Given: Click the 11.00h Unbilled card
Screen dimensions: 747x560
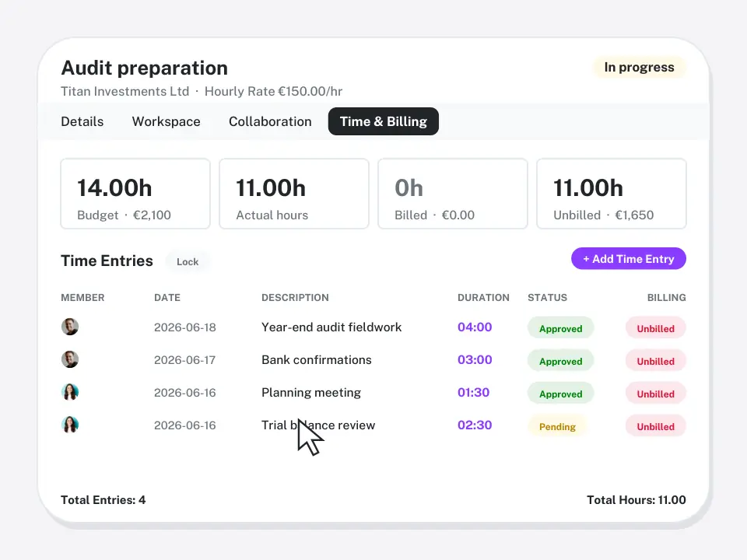Looking at the screenshot, I should (612, 194).
